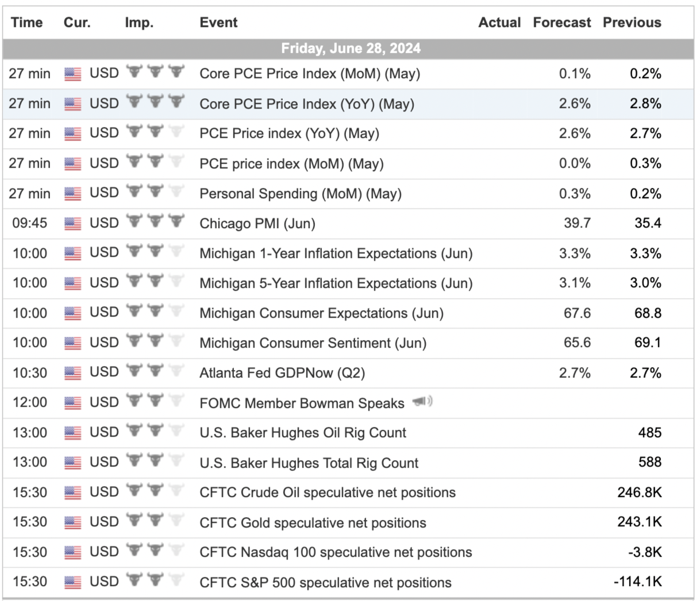Open Michigan Consumer Sentiment (Jun) event
This screenshot has height=601, width=700.
coord(313,343)
